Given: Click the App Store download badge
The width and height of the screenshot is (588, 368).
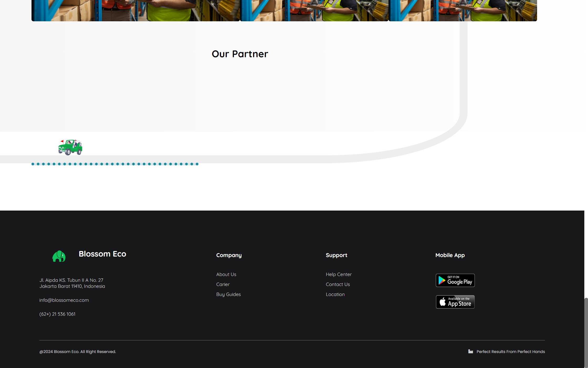Looking at the screenshot, I should coord(455,302).
